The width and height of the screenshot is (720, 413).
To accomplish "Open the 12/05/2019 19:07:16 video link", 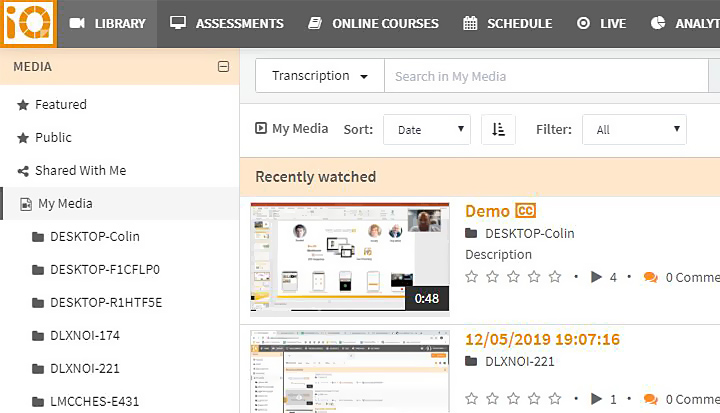I will pyautogui.click(x=542, y=339).
